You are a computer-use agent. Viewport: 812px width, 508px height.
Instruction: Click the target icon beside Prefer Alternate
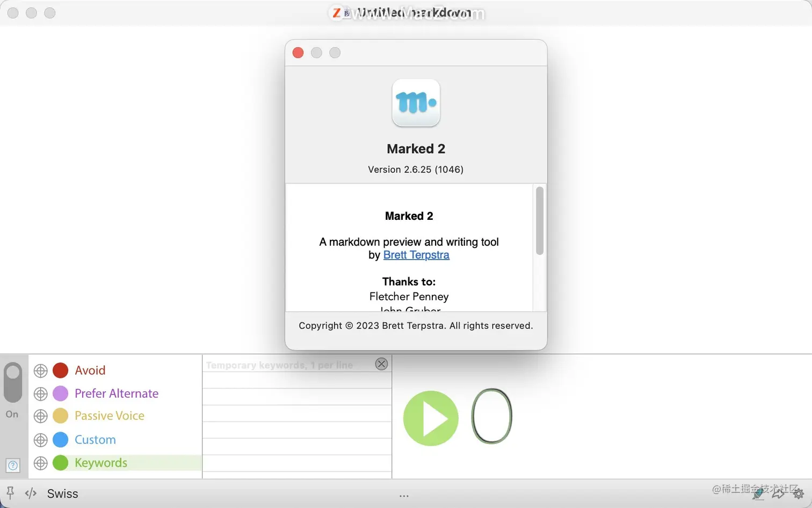(x=41, y=394)
